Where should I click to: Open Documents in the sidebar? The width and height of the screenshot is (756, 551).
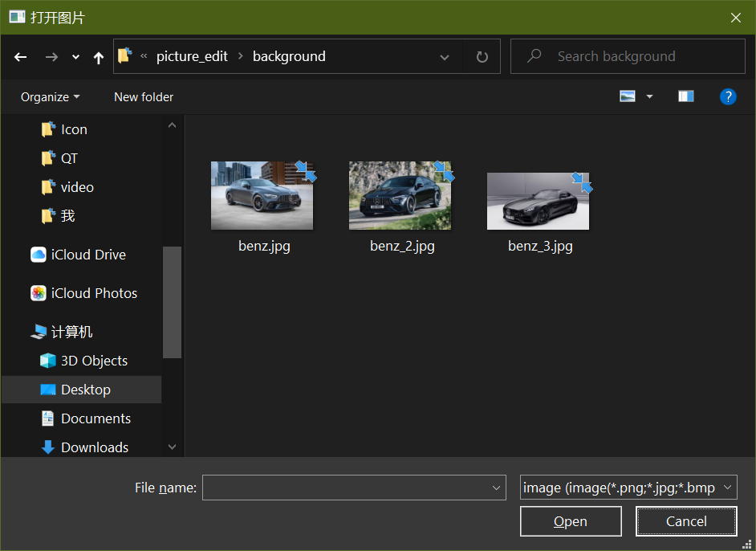tap(96, 418)
